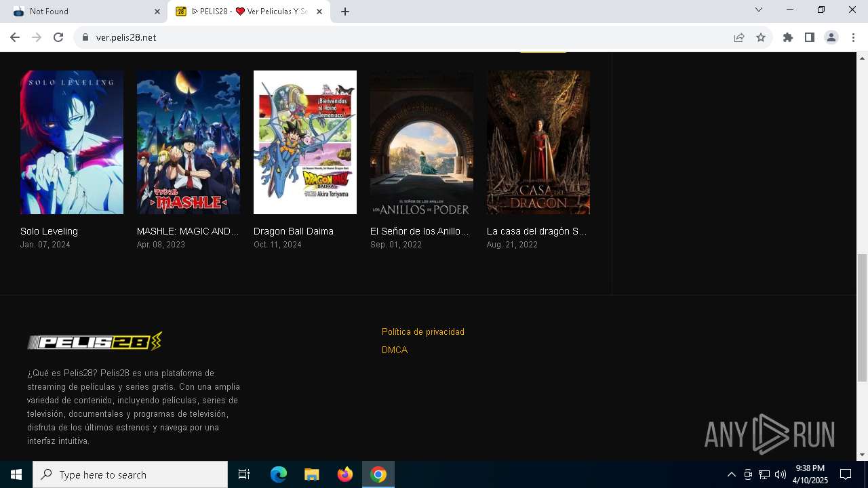868x488 pixels.
Task: Open Task View on the taskbar
Action: coord(244,474)
